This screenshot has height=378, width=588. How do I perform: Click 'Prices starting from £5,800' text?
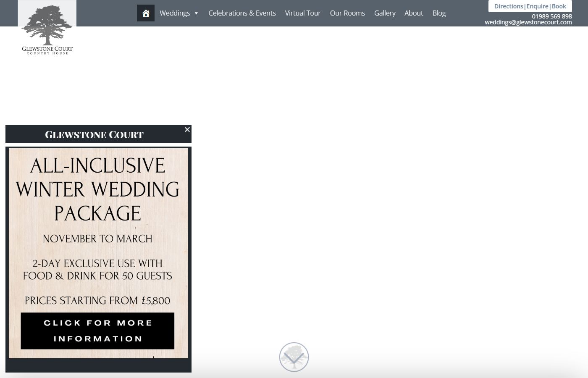pyautogui.click(x=97, y=301)
